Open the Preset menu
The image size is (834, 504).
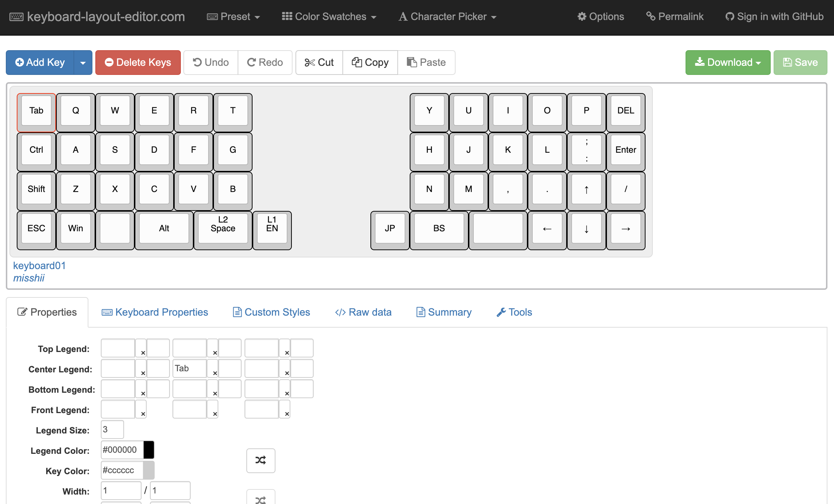[x=233, y=17]
